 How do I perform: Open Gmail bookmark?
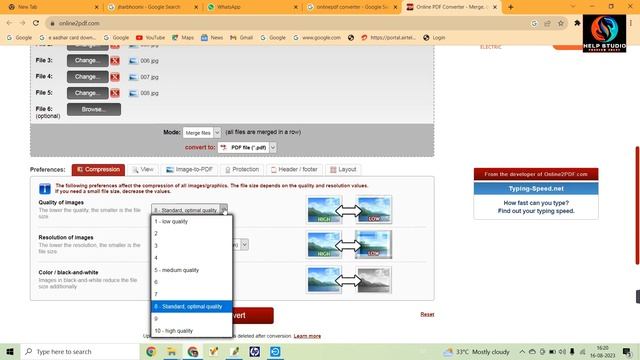(x=241, y=38)
